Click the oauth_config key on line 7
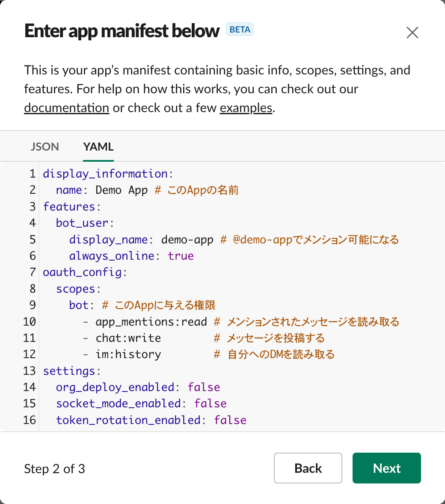This screenshot has height=504, width=445. click(x=82, y=272)
